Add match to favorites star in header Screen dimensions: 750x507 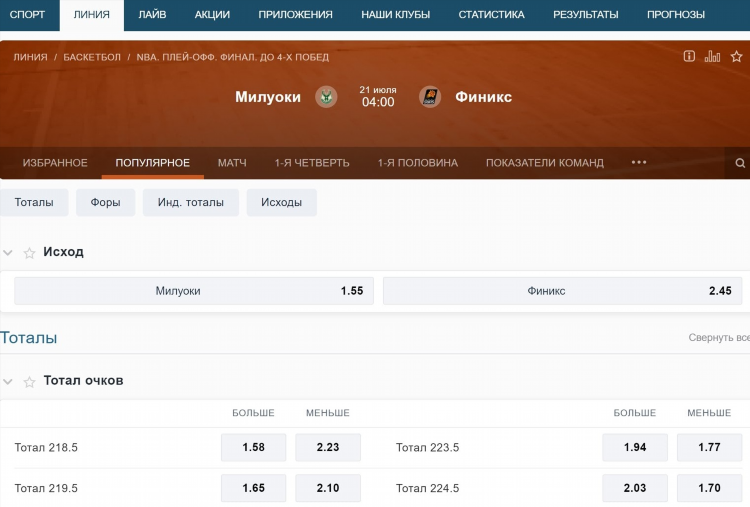click(x=736, y=56)
